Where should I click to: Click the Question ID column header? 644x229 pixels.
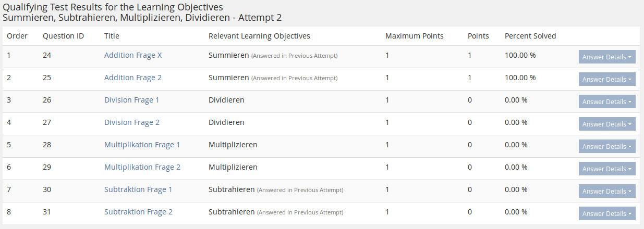coord(63,36)
